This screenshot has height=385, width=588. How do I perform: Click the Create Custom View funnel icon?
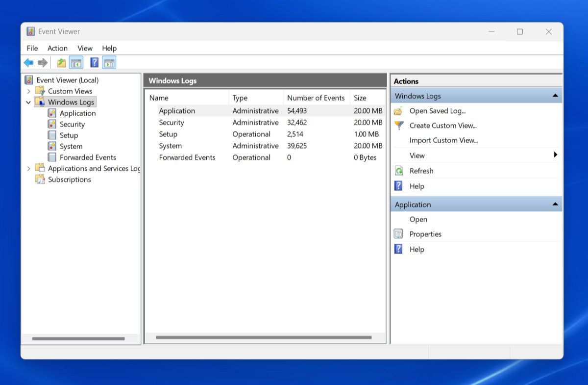tap(399, 126)
